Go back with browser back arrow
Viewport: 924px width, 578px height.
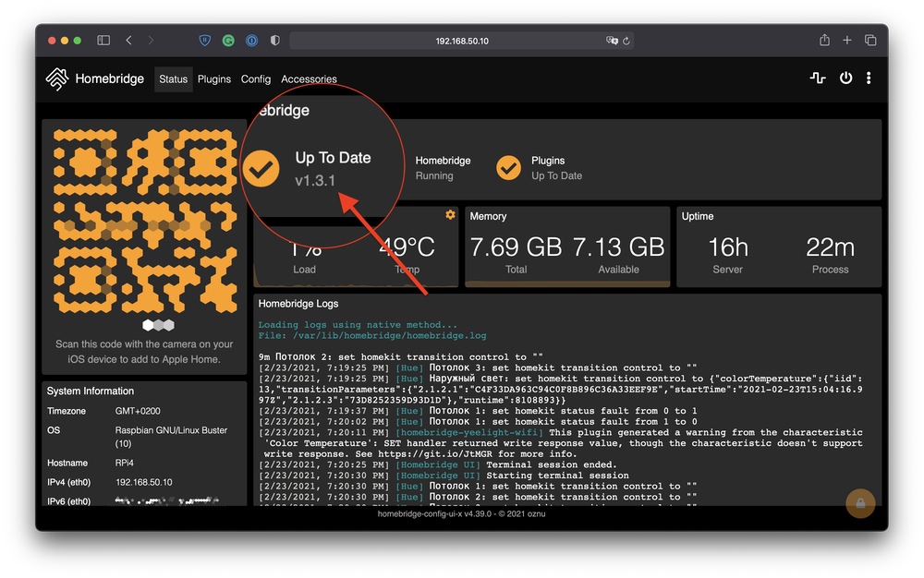[x=128, y=40]
